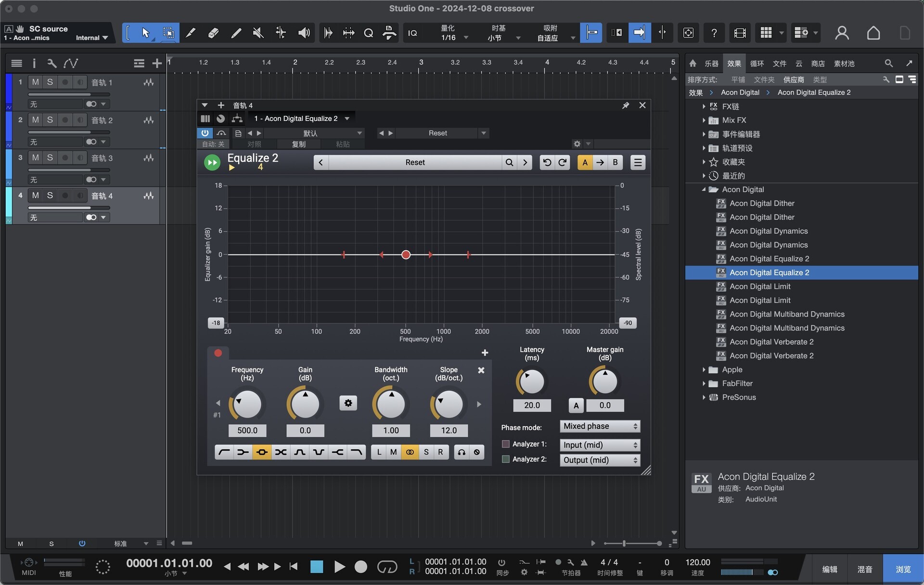Select Acon Digital Limit first entry
Viewport: 924px width, 585px height.
[760, 286]
